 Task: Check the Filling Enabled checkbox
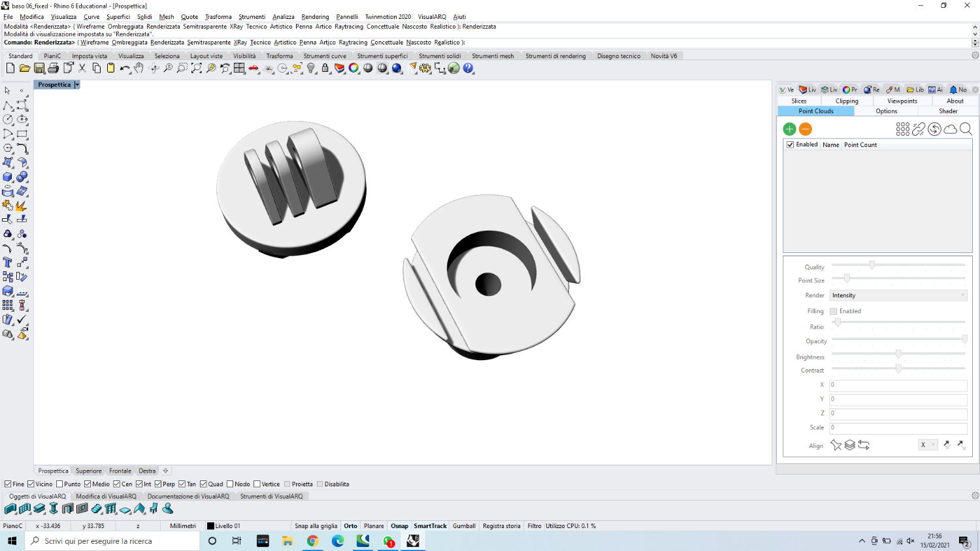pyautogui.click(x=834, y=311)
